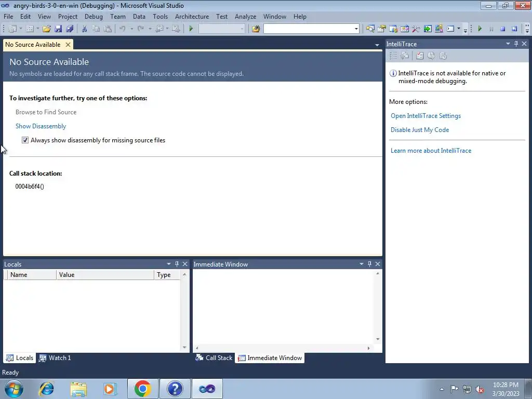Screen dimensions: 532x399
Task: Pin the Locals panel
Action: click(177, 264)
